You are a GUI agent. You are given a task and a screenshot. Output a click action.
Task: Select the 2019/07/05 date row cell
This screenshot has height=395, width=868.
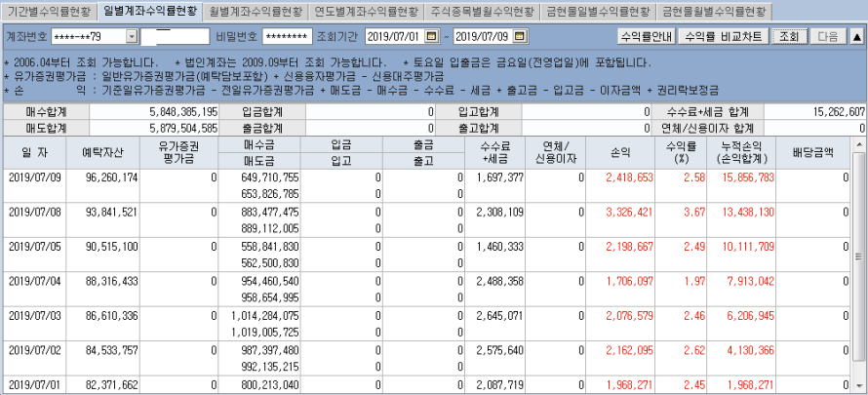click(34, 247)
